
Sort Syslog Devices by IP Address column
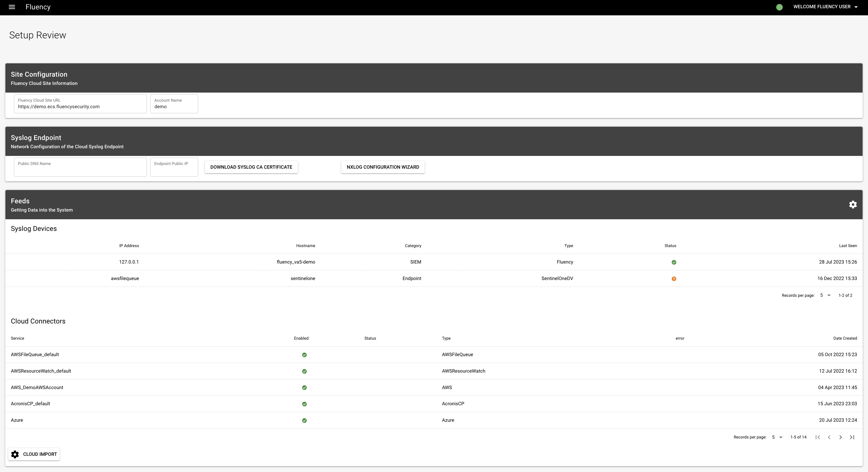(x=129, y=246)
